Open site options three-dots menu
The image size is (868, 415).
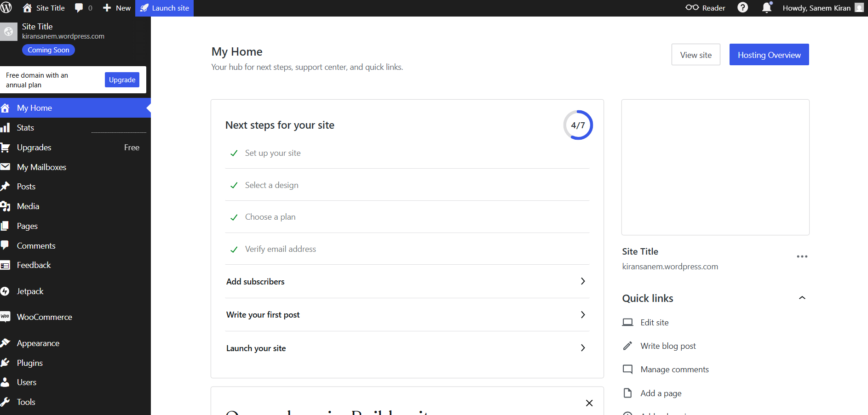tap(802, 256)
